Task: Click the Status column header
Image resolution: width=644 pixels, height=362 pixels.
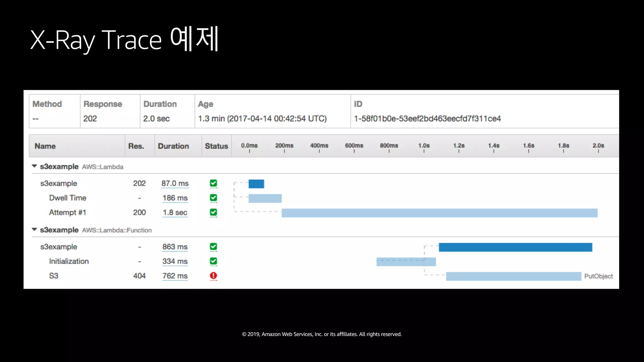Action: [216, 146]
